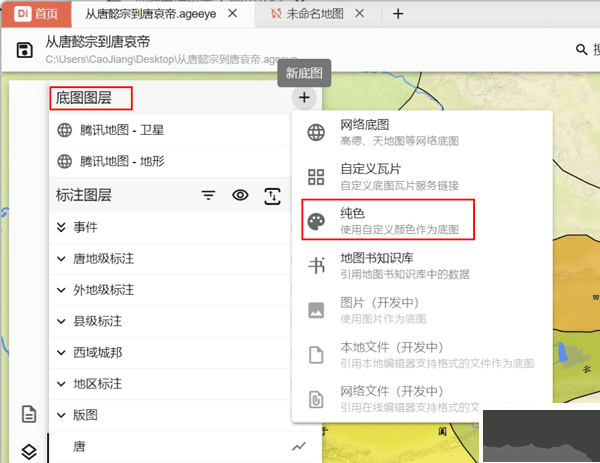Click the search magnifier icon

pyautogui.click(x=581, y=49)
